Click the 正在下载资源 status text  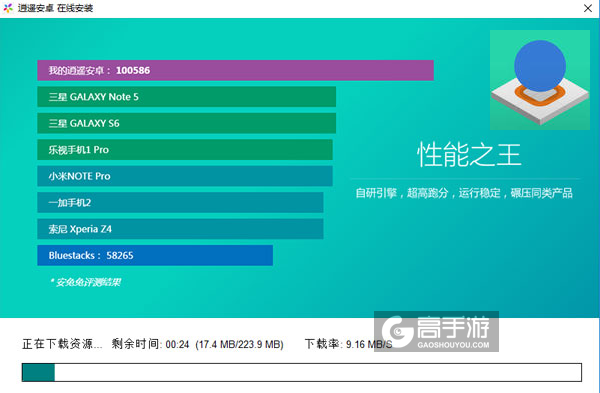[62, 344]
